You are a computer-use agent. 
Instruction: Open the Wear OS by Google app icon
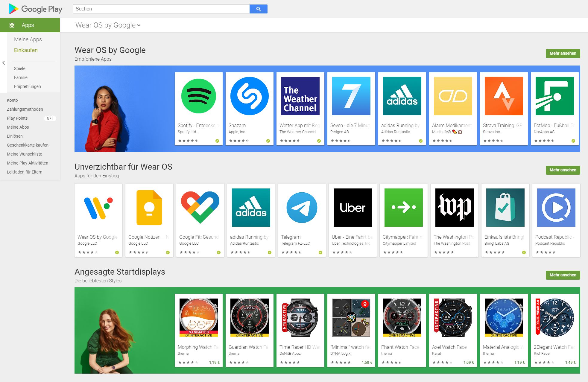(98, 208)
